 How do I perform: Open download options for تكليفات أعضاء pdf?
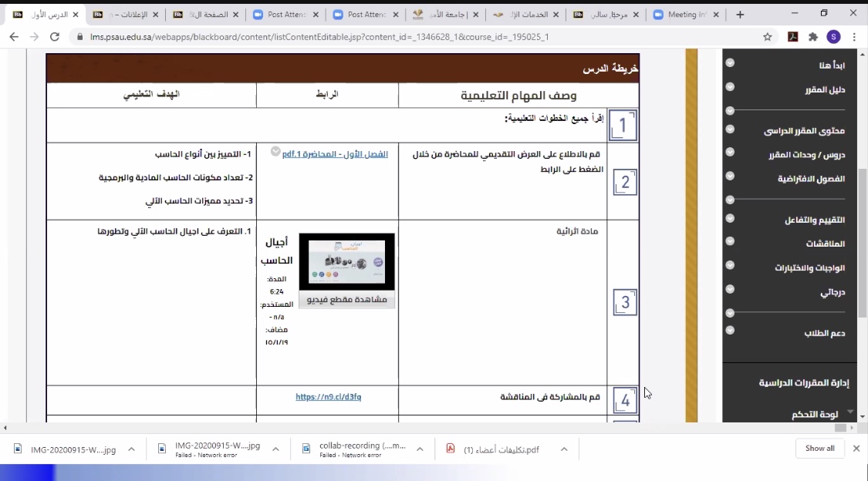564,449
